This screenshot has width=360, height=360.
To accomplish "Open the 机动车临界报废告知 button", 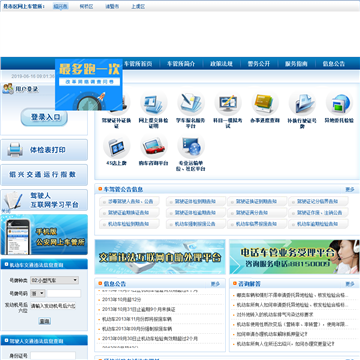I will pos(257,224).
